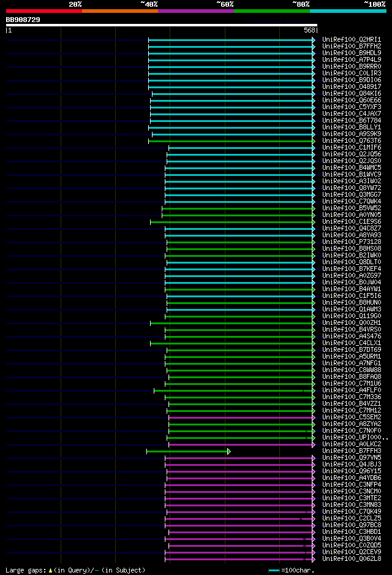Select the UniRef100_Q97VN5 label
Viewport: 392px width, 575px height.
tap(352, 458)
